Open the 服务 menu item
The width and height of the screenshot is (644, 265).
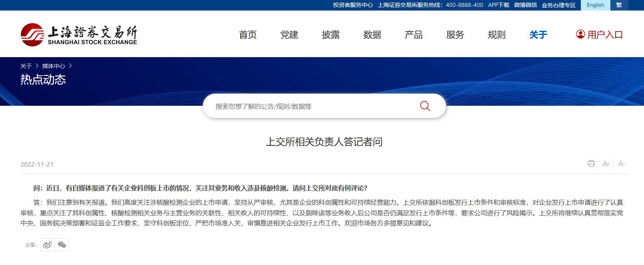click(455, 35)
